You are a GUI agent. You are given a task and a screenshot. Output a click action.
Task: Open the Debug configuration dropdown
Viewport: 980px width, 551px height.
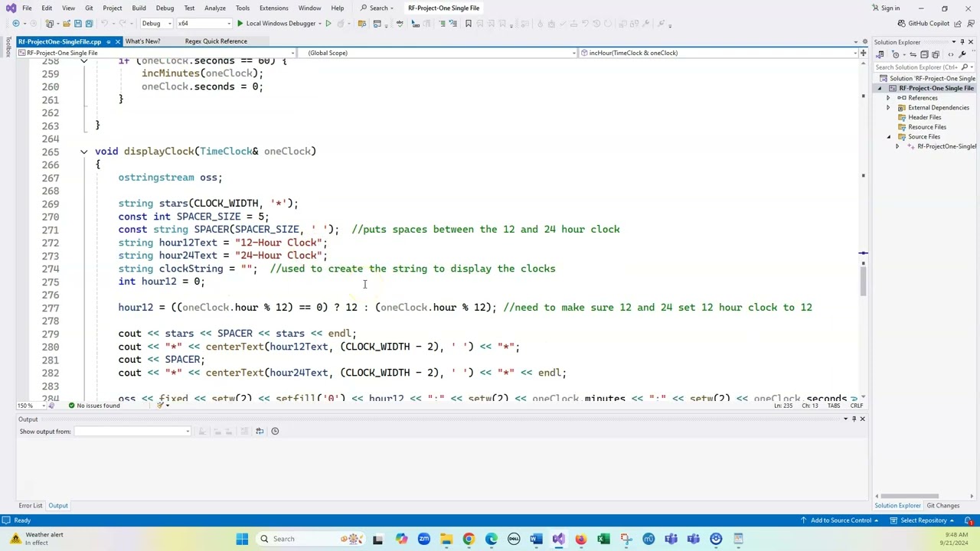click(x=157, y=23)
